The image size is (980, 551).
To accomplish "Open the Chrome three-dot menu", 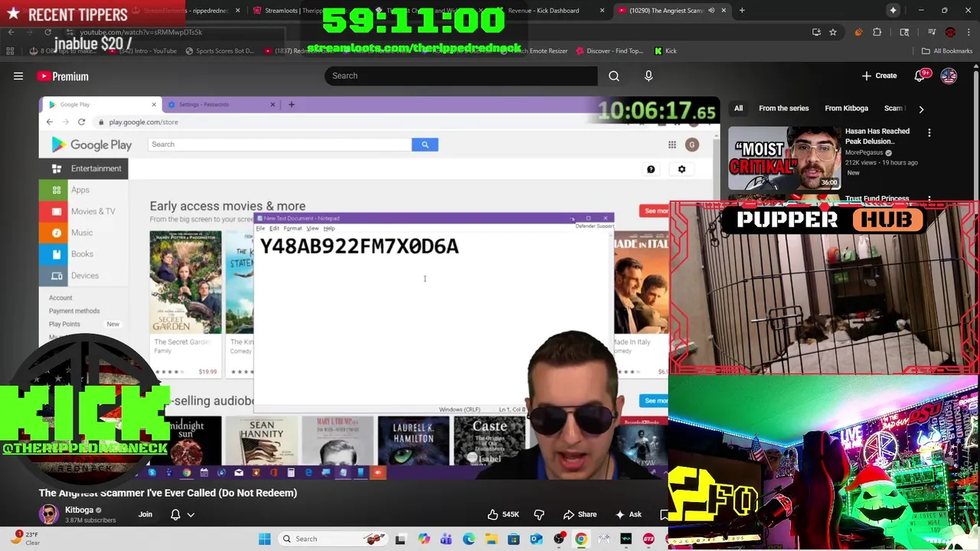I will tap(969, 32).
